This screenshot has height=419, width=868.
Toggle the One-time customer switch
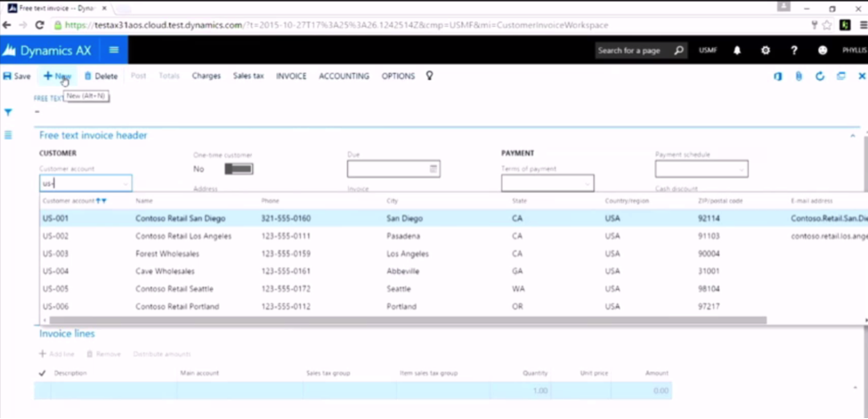tap(239, 169)
